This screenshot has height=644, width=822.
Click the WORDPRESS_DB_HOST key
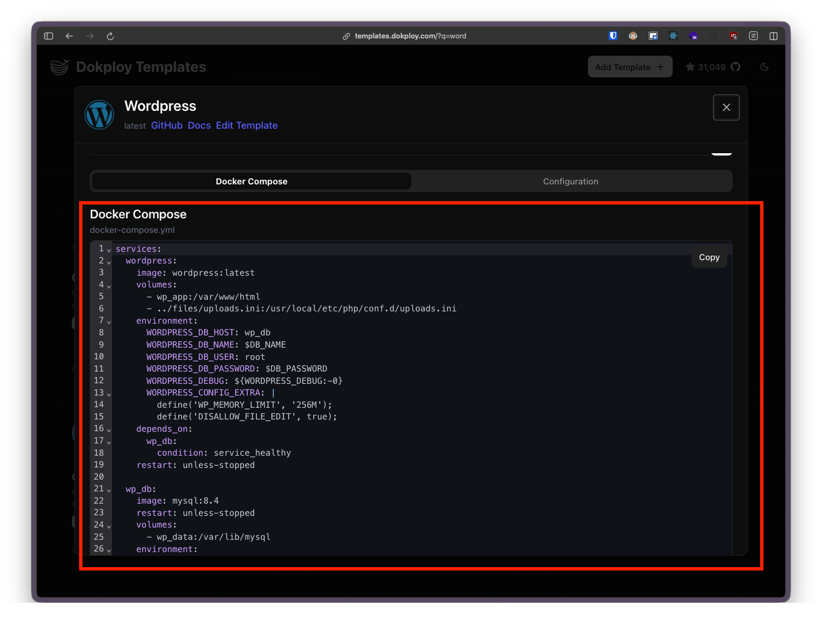point(190,333)
